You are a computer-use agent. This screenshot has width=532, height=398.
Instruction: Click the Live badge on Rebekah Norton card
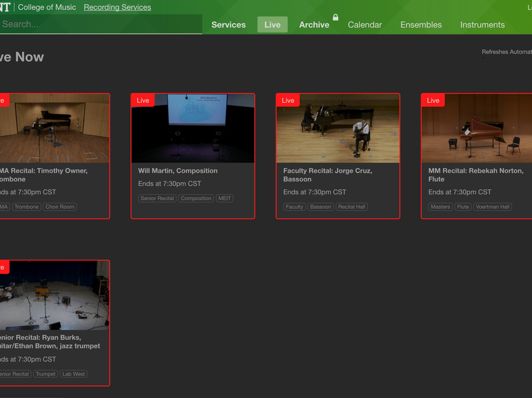[433, 100]
